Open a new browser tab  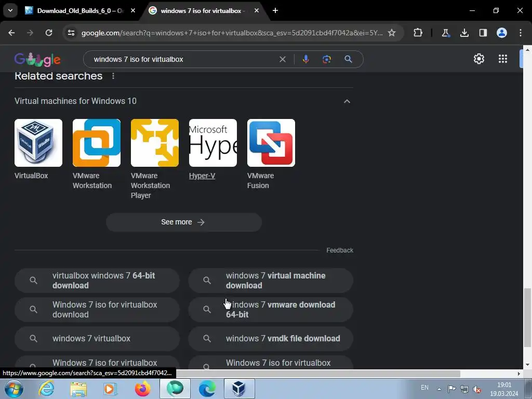(x=275, y=10)
